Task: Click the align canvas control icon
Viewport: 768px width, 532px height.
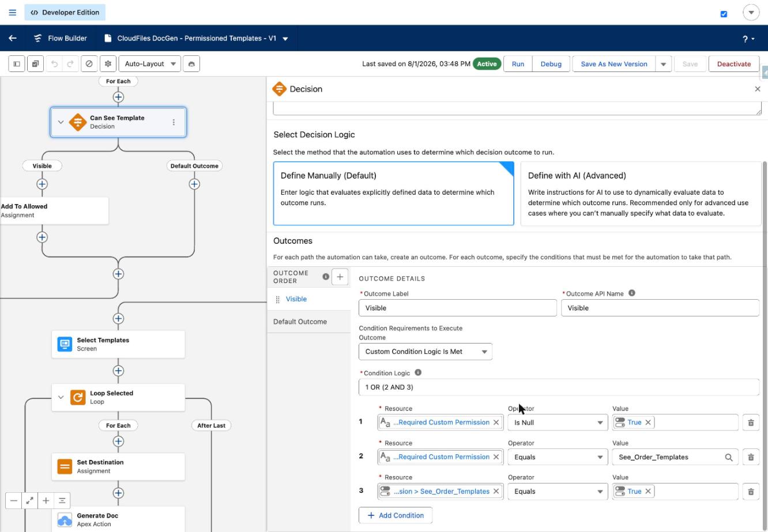Action: [62, 501]
